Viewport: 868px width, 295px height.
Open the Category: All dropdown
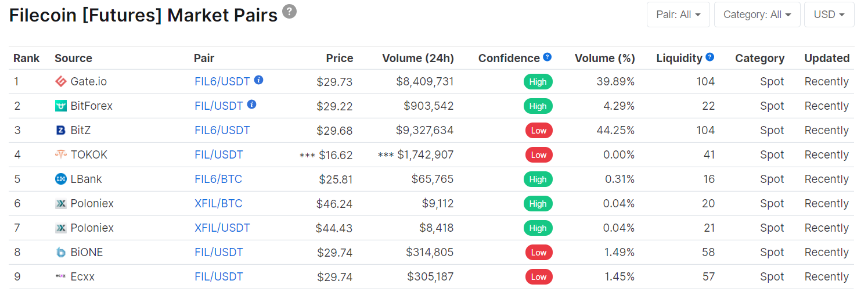pos(757,15)
